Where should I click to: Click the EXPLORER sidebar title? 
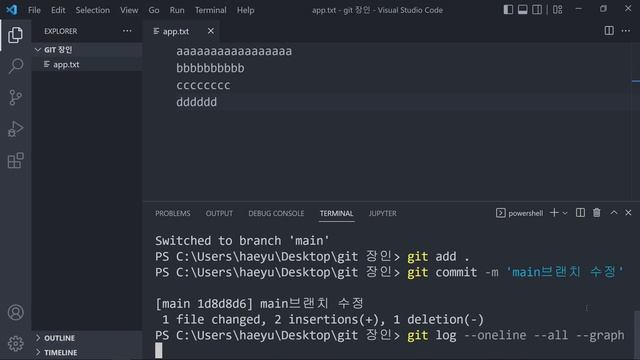point(60,31)
